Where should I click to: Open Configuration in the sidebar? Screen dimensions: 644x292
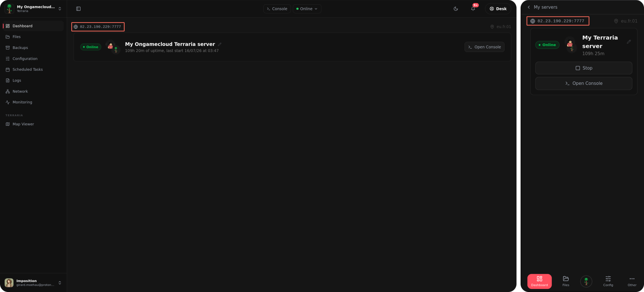tap(33, 59)
